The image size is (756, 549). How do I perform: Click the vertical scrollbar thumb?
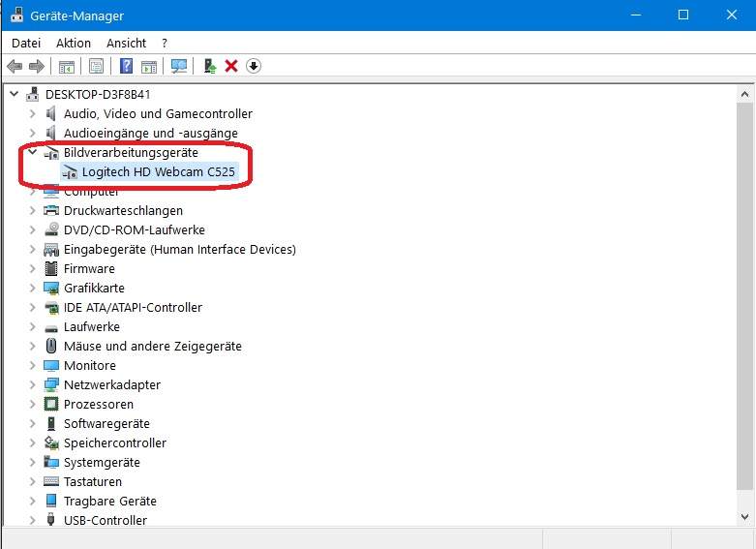click(x=744, y=296)
